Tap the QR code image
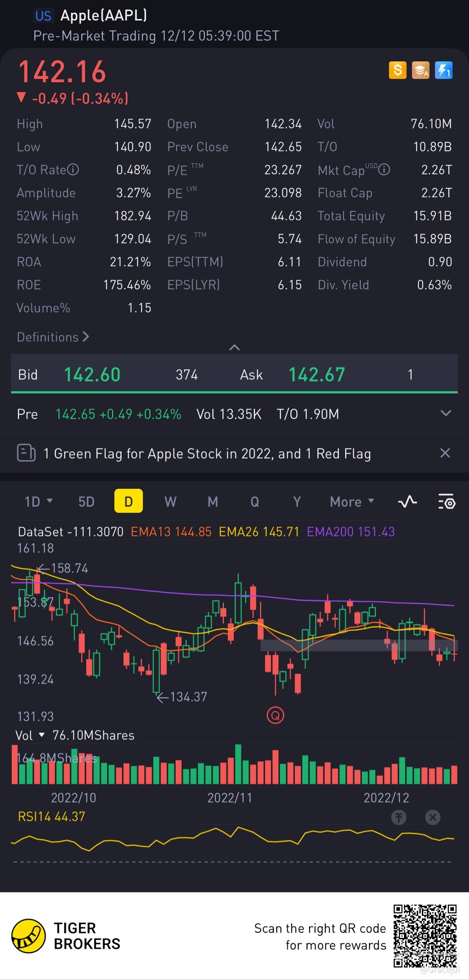This screenshot has width=469, height=980. tap(425, 936)
